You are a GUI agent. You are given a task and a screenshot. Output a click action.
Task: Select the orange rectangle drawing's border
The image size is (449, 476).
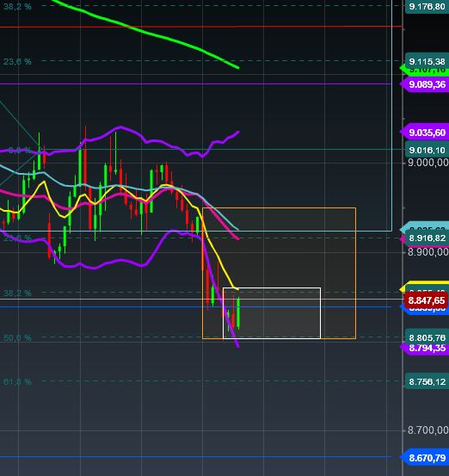click(x=279, y=208)
